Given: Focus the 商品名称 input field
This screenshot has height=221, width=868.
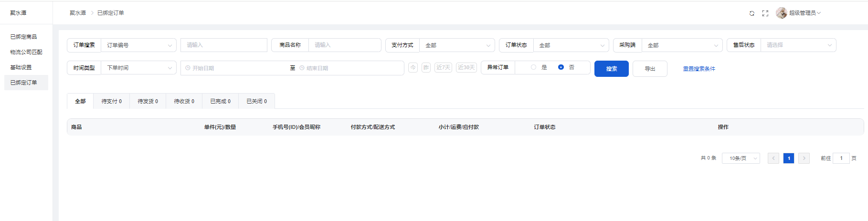Looking at the screenshot, I should coord(345,45).
